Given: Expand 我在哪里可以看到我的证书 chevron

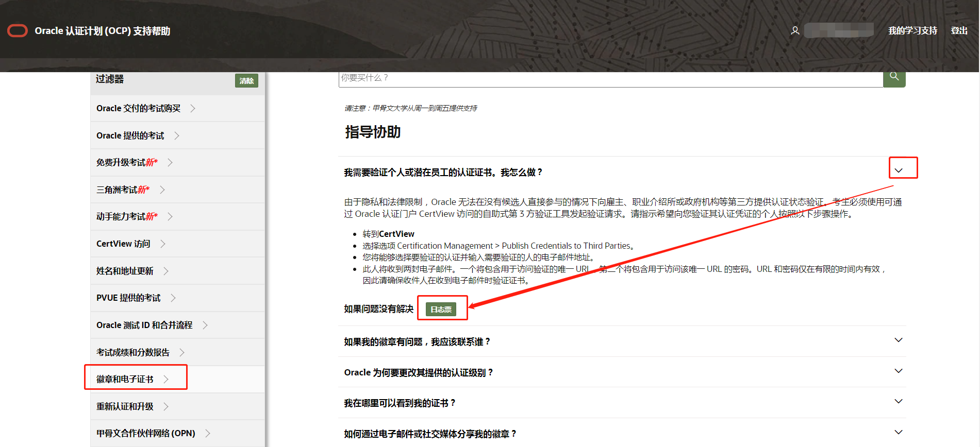Looking at the screenshot, I should 899,401.
